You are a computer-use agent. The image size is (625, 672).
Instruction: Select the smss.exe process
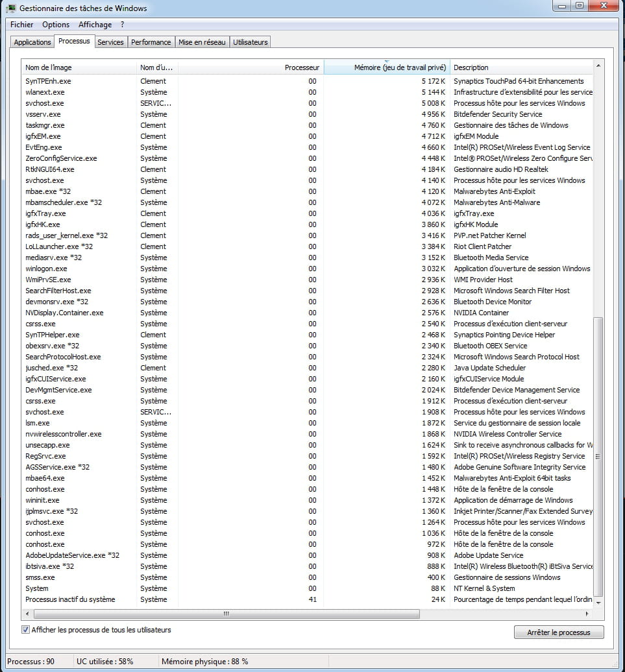click(307, 577)
